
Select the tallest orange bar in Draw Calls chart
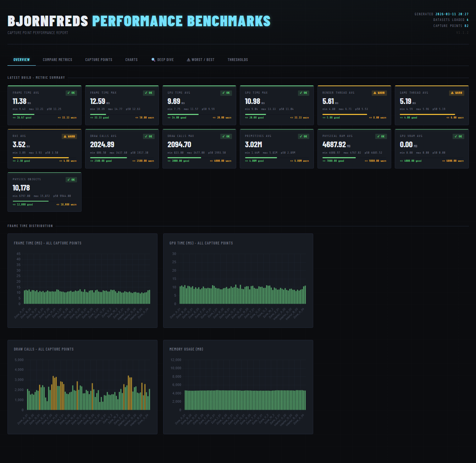(129, 392)
